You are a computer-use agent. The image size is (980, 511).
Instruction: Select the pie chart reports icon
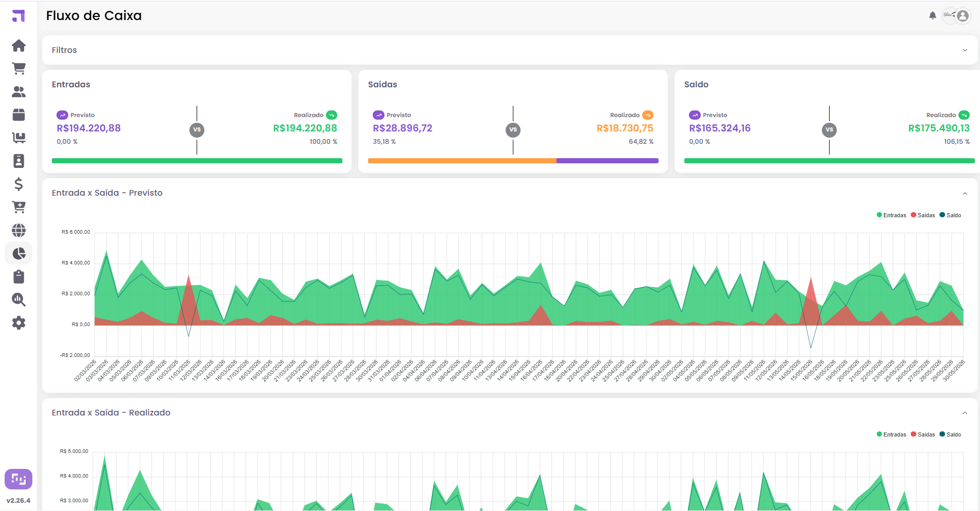coord(18,254)
